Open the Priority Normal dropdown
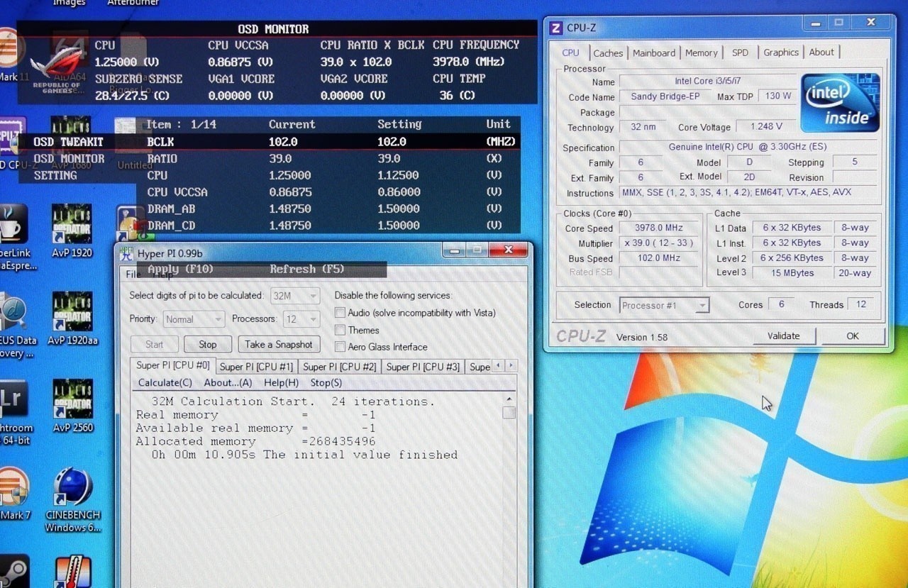This screenshot has width=908, height=588. (194, 319)
